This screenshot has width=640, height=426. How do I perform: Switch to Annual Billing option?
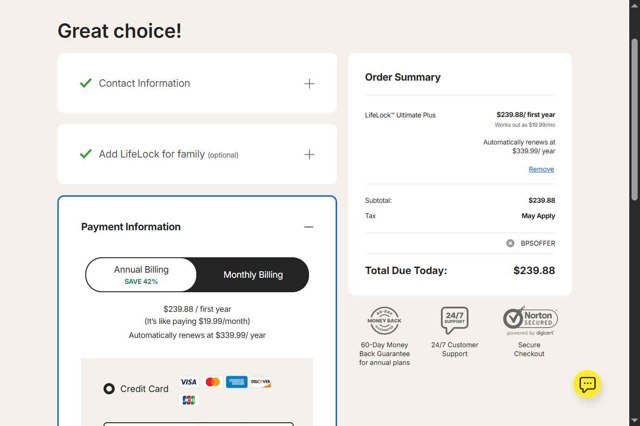point(141,274)
